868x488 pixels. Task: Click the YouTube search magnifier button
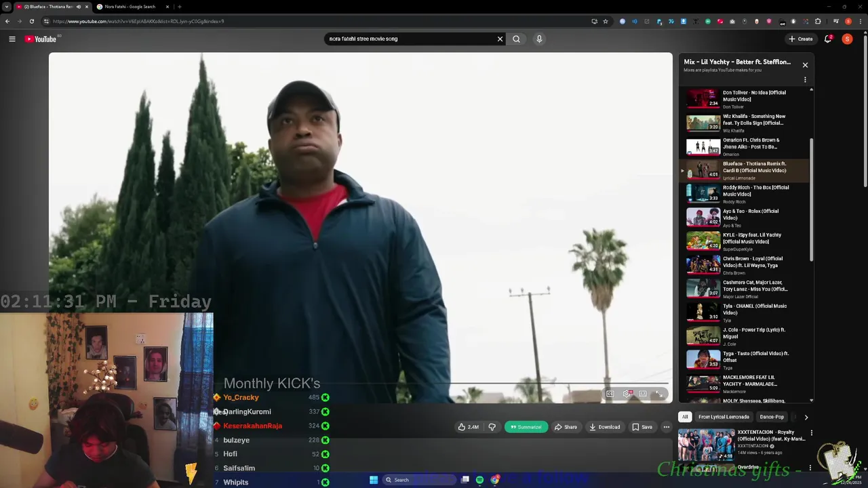[x=516, y=39]
